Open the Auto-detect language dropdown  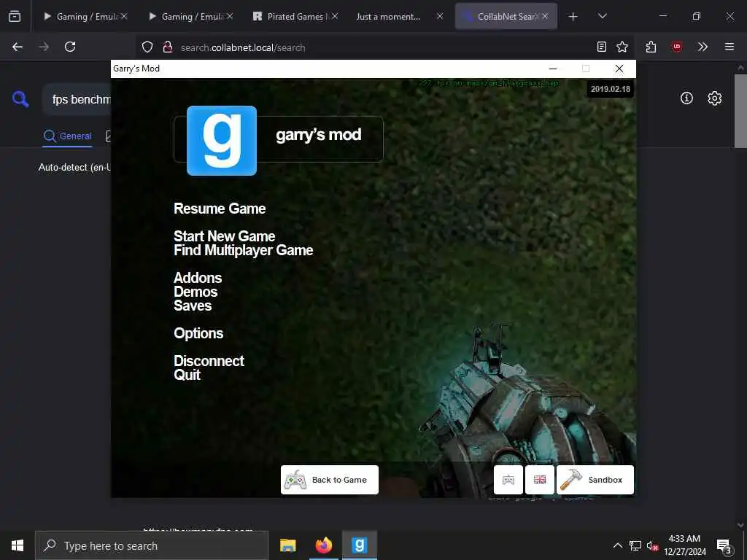click(x=74, y=167)
